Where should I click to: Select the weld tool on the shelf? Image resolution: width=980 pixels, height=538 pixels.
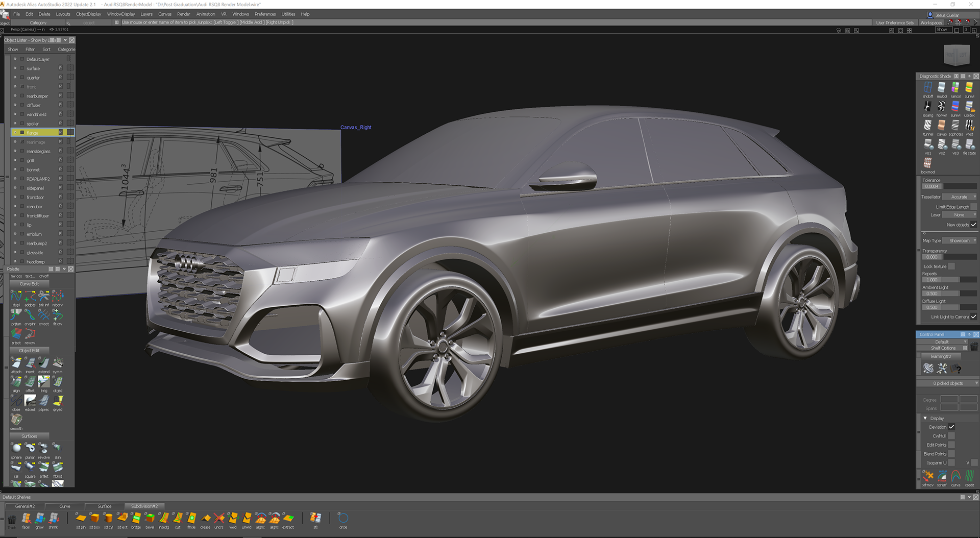point(233,519)
